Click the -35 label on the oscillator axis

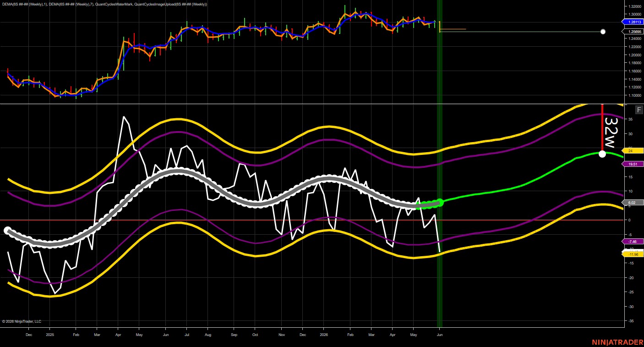[x=631, y=321]
